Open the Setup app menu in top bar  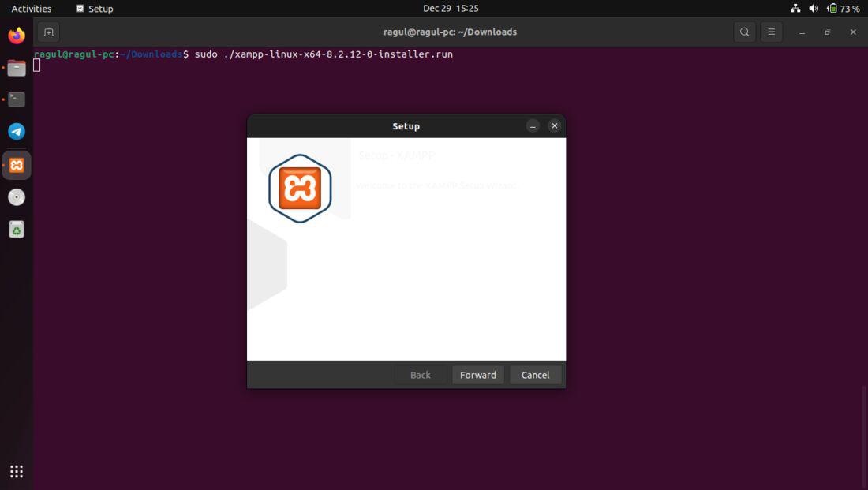[94, 9]
